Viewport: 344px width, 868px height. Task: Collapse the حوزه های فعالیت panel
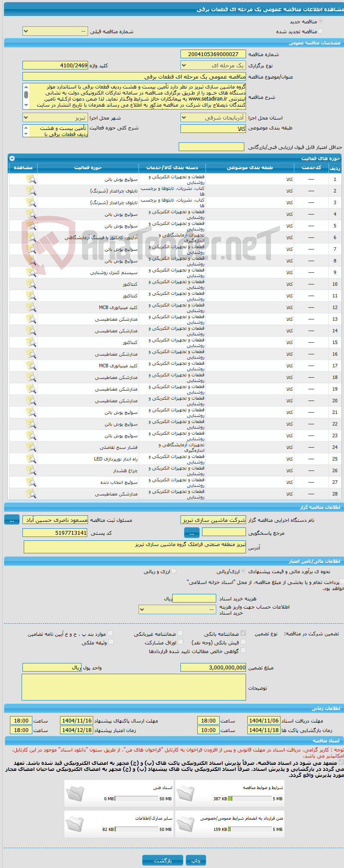pos(12,158)
